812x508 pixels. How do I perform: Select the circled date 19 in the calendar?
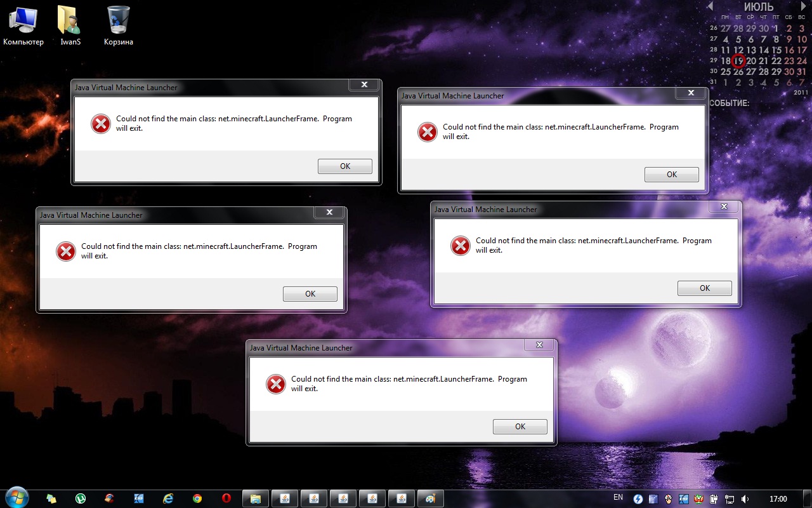(738, 61)
